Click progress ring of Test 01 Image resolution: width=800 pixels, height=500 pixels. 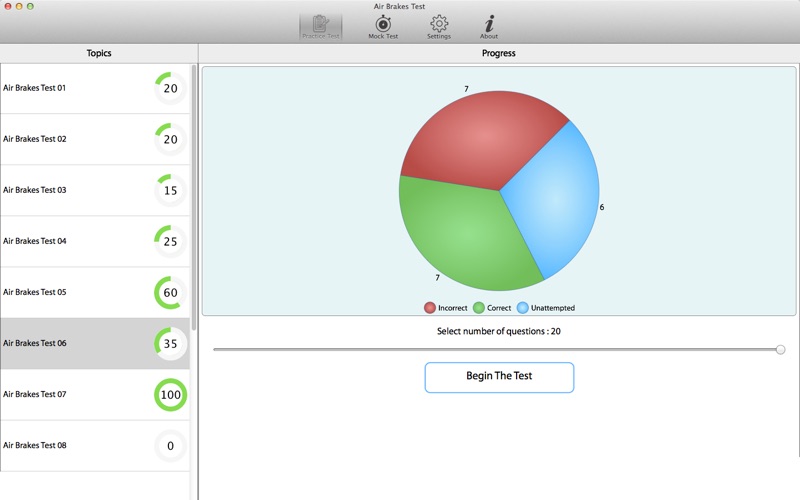tap(170, 88)
